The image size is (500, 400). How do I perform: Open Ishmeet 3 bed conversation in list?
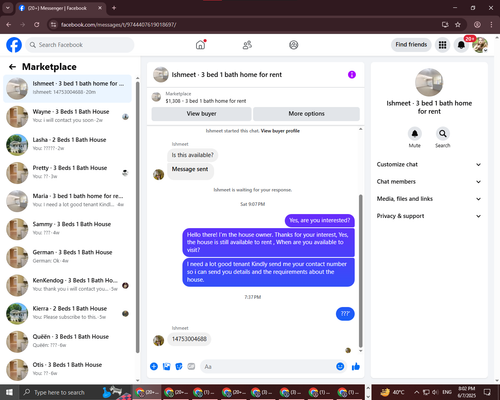pyautogui.click(x=67, y=88)
